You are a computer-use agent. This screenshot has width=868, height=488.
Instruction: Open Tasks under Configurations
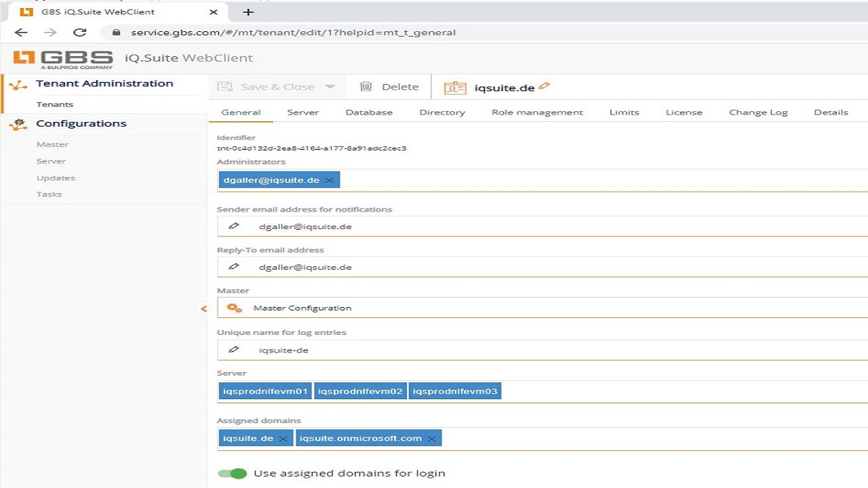point(49,195)
